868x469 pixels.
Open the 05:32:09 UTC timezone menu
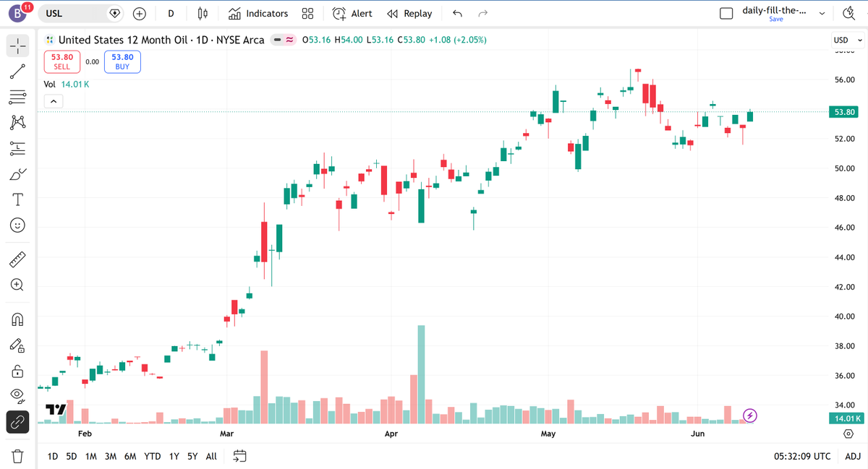[x=801, y=456]
